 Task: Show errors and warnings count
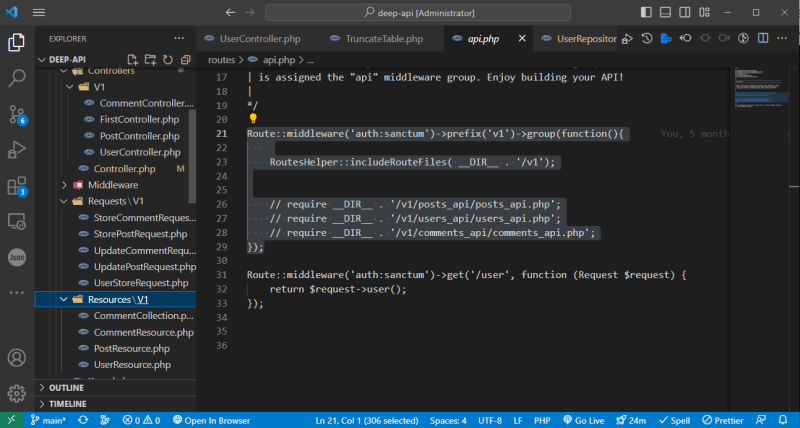click(141, 420)
